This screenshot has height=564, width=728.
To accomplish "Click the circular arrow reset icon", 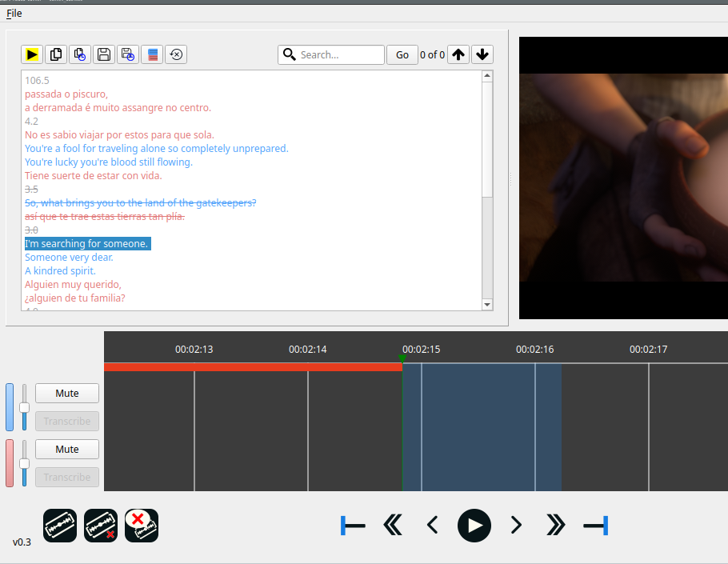I will point(176,54).
